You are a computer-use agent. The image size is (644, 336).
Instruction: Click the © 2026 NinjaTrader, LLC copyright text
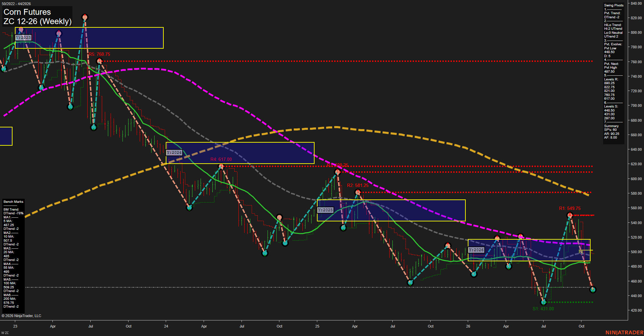21,316
